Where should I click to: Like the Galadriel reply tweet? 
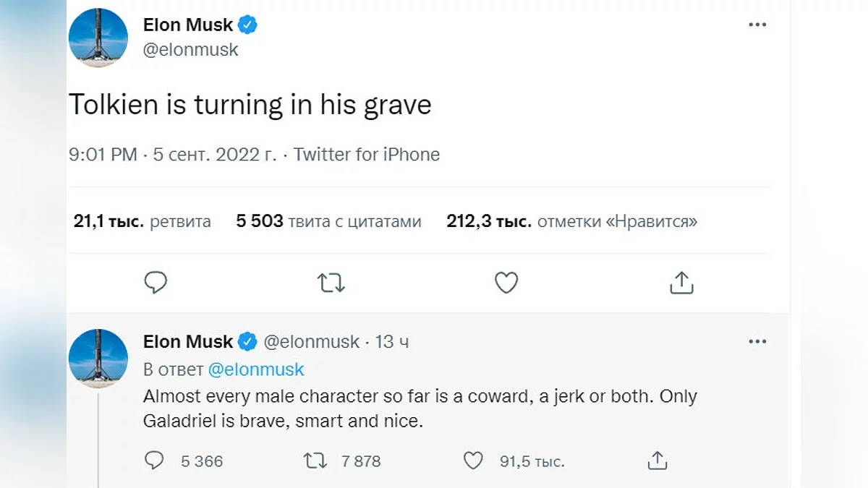473,461
